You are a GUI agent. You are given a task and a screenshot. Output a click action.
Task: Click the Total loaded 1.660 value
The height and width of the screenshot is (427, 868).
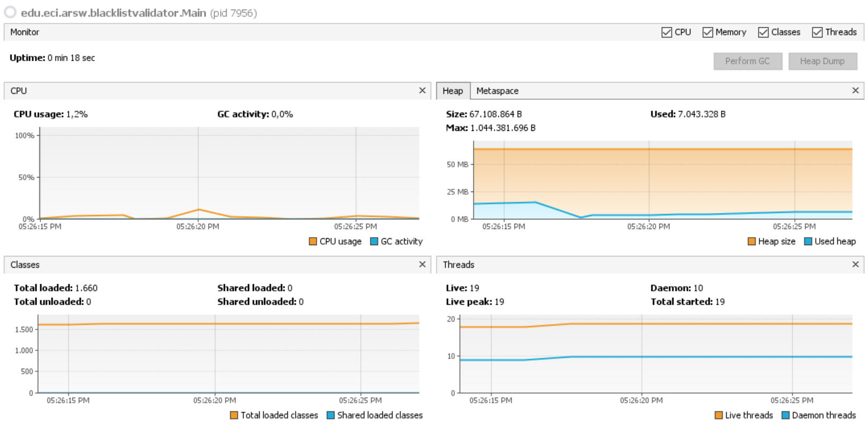86,288
